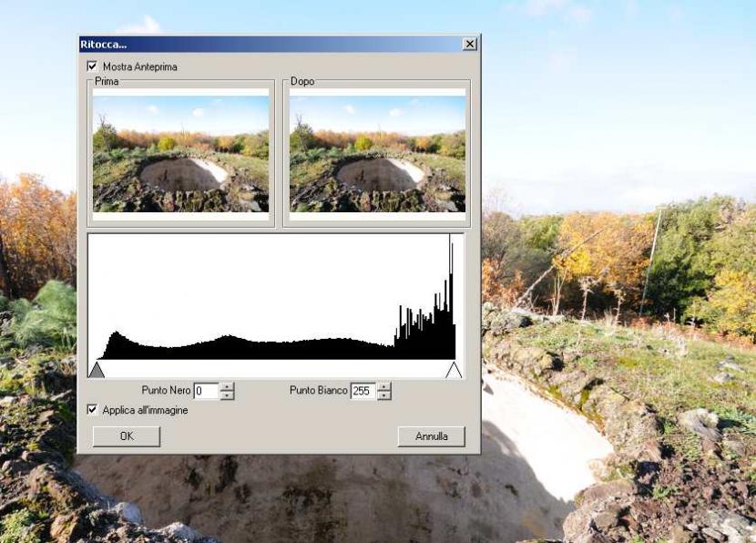
Task: Click the Punto Bianco text label
Action: 319,391
